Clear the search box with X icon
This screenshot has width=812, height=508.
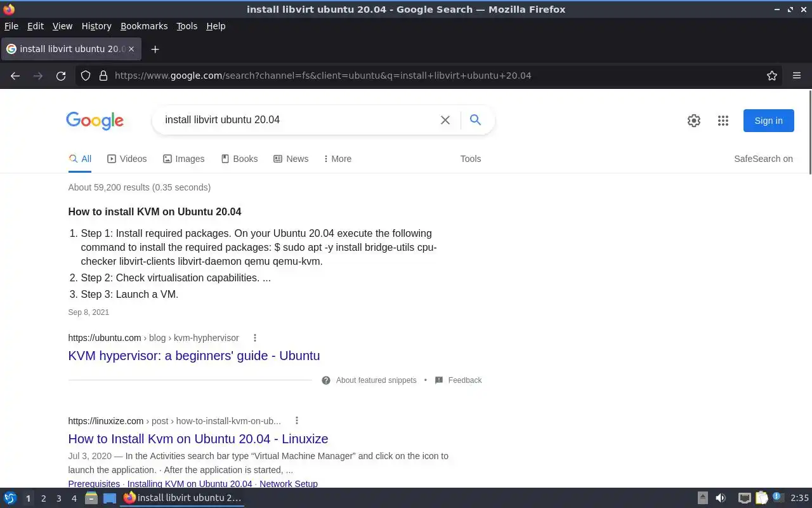tap(445, 120)
